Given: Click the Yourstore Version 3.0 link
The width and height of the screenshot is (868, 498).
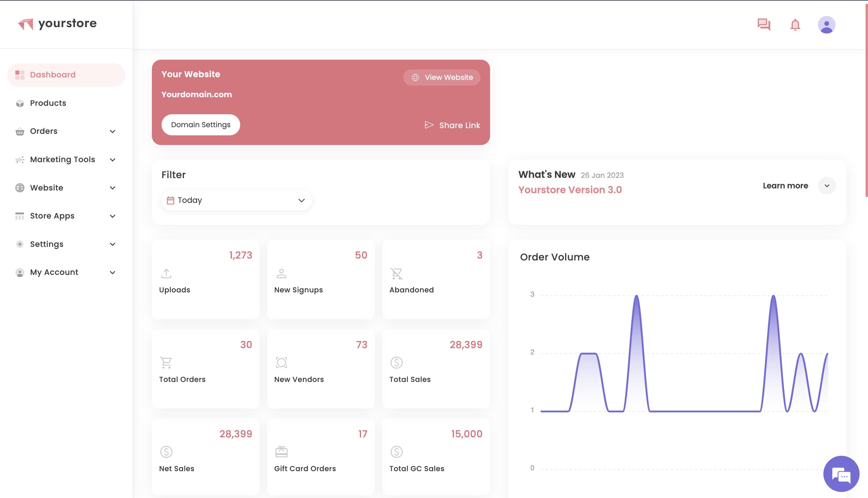Looking at the screenshot, I should [x=570, y=190].
